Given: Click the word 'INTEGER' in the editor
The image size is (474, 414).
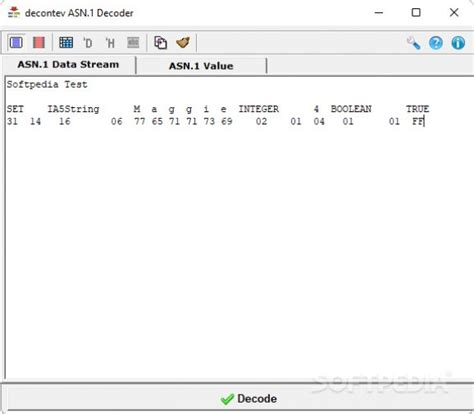Looking at the screenshot, I should coord(259,109).
